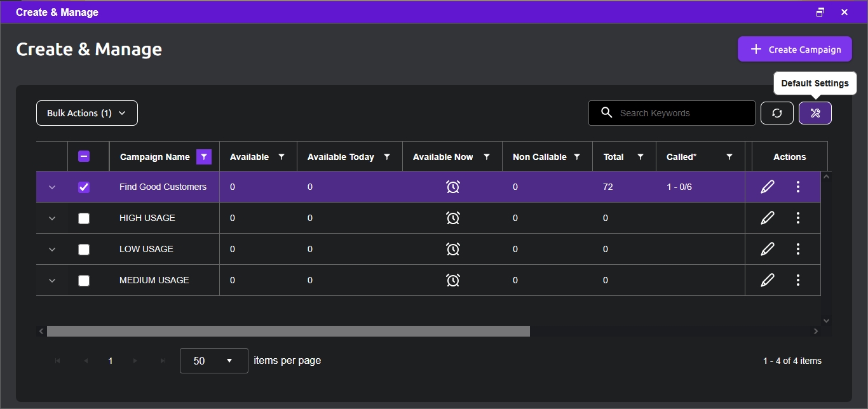
Task: Click the horizontal scrollbar thumb
Action: pos(288,331)
